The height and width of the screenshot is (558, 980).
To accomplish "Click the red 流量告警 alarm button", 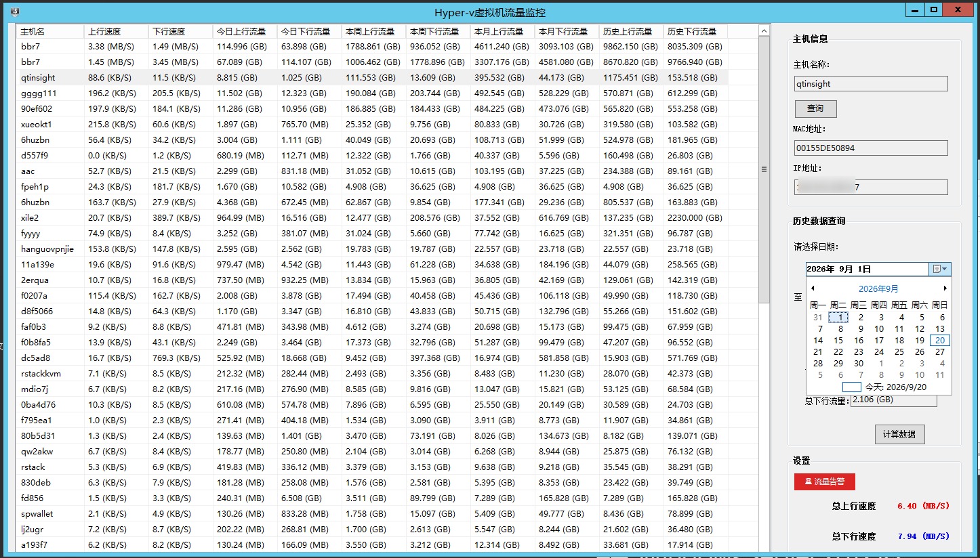I will point(824,481).
